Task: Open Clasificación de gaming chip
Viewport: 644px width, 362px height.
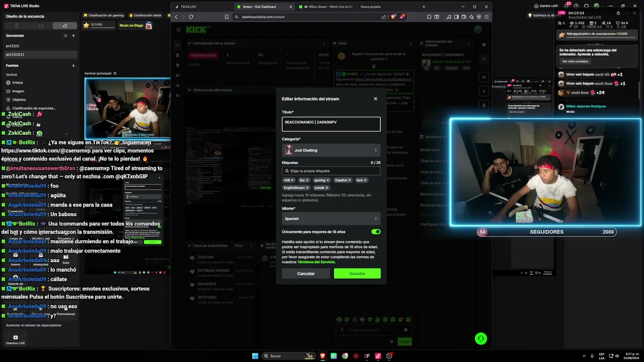Action: click(104, 15)
